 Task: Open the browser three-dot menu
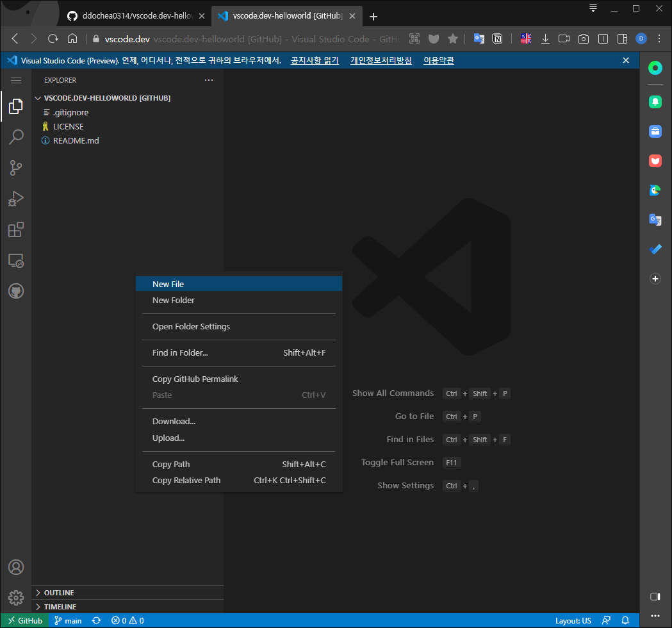point(659,39)
